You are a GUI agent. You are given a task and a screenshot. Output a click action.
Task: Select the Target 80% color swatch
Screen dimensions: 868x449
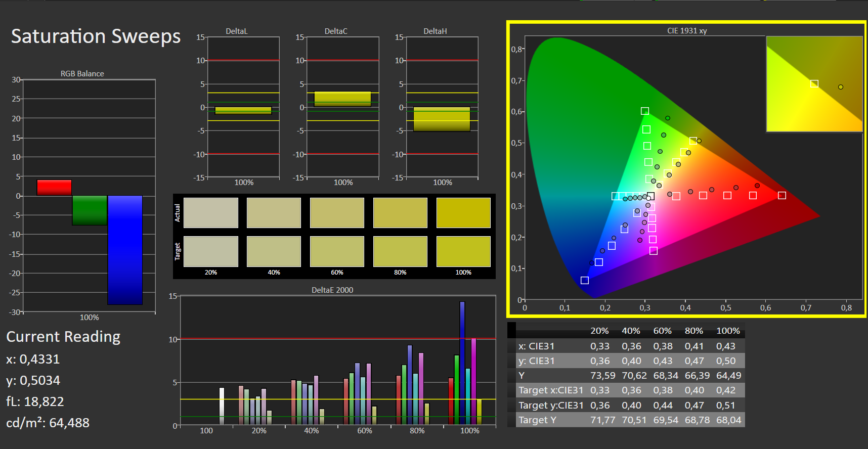400,251
